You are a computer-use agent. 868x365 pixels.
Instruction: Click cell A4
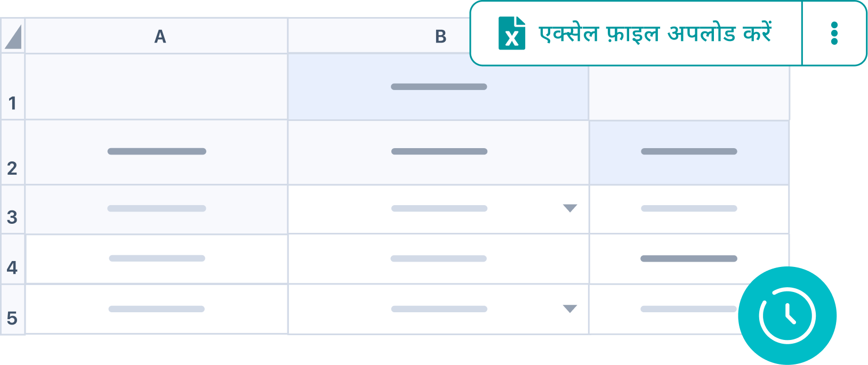pos(157,259)
